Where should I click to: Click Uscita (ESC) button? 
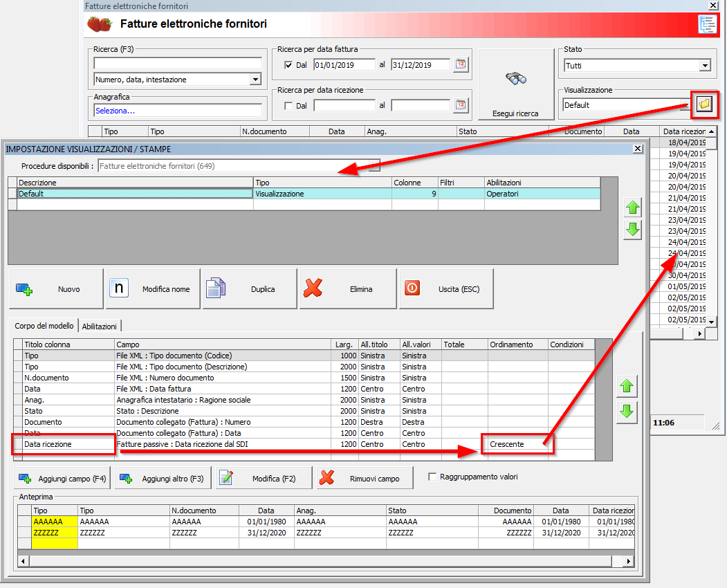446,289
